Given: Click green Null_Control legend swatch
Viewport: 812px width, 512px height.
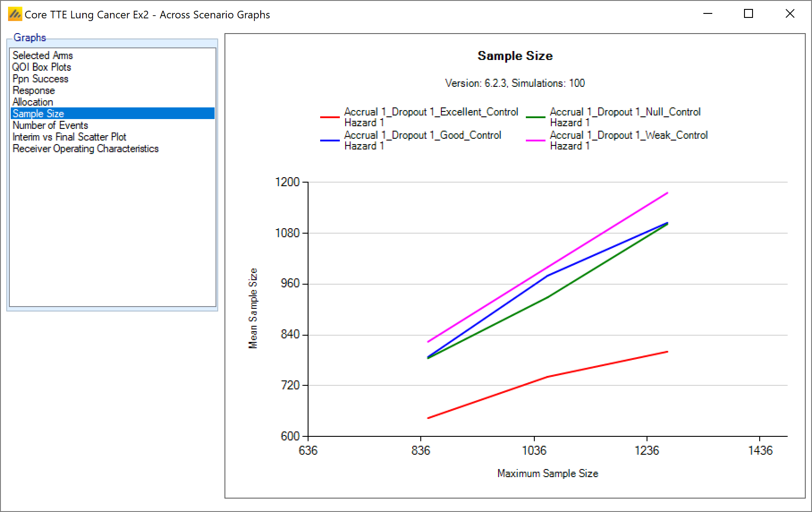Looking at the screenshot, I should point(536,117).
